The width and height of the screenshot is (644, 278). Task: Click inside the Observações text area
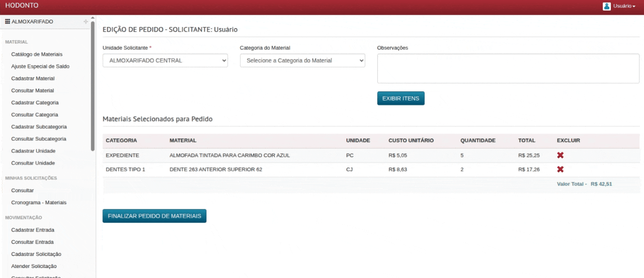[508, 68]
